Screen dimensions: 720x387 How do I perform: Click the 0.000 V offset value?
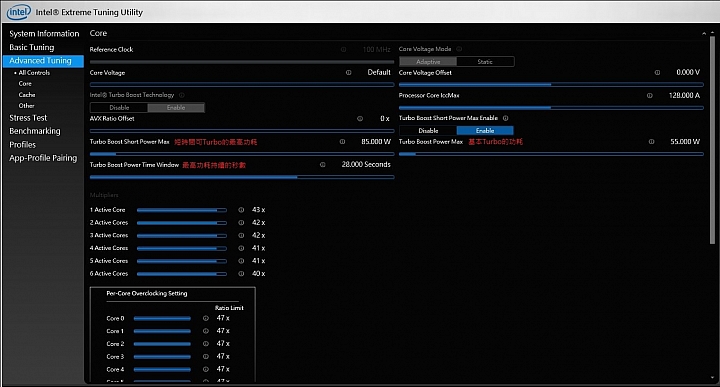(x=688, y=73)
